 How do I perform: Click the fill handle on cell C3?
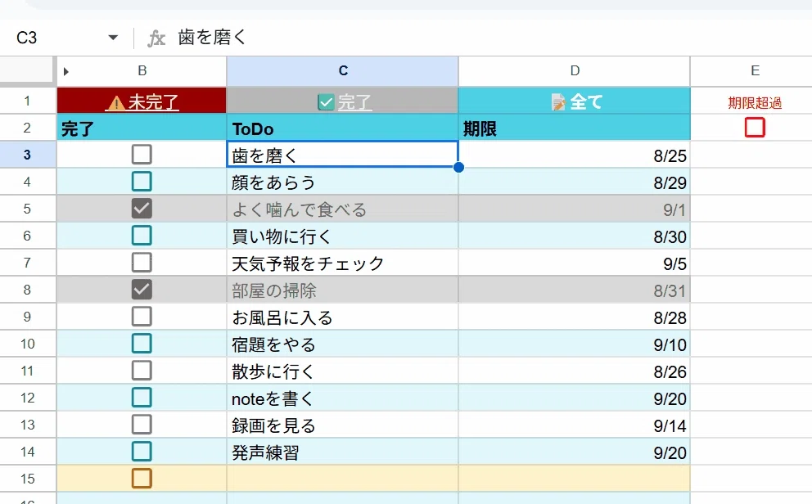[458, 167]
